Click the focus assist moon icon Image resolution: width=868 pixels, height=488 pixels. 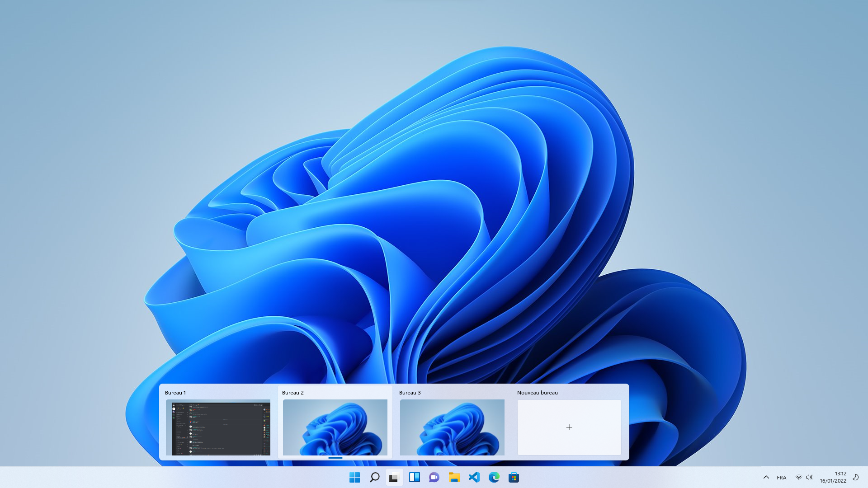tap(856, 477)
